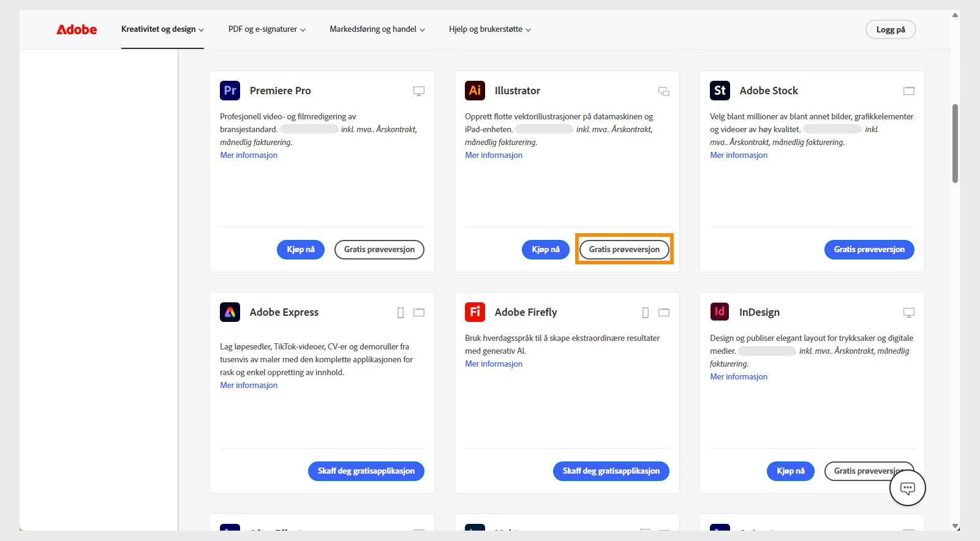Open Mer informasjon link for Adobe Firefly
The width and height of the screenshot is (980, 541).
[494, 364]
